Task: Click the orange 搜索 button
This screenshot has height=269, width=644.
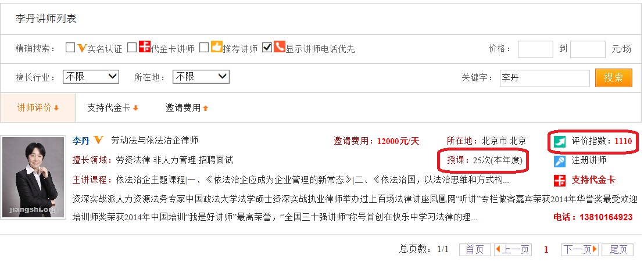Action: pyautogui.click(x=614, y=78)
